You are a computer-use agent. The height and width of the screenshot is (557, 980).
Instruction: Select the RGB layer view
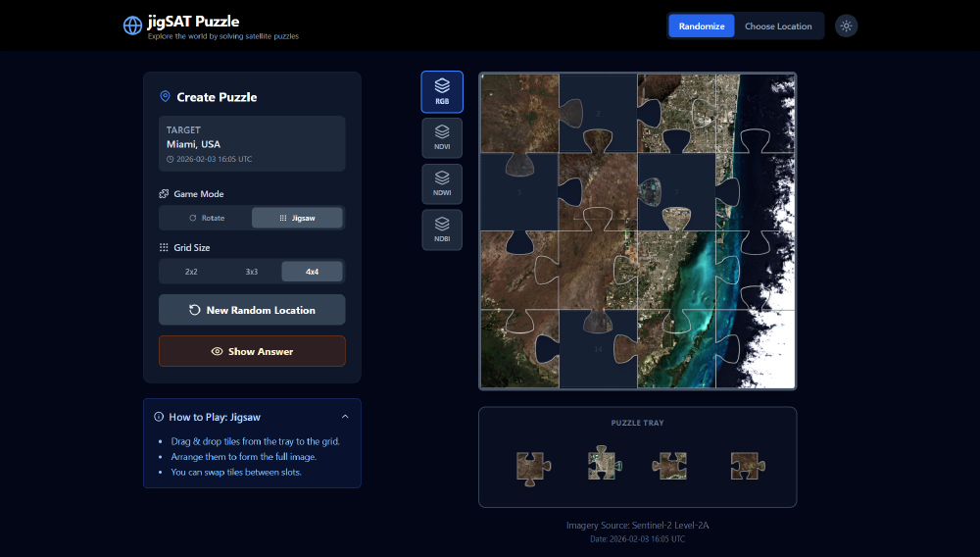click(x=442, y=92)
